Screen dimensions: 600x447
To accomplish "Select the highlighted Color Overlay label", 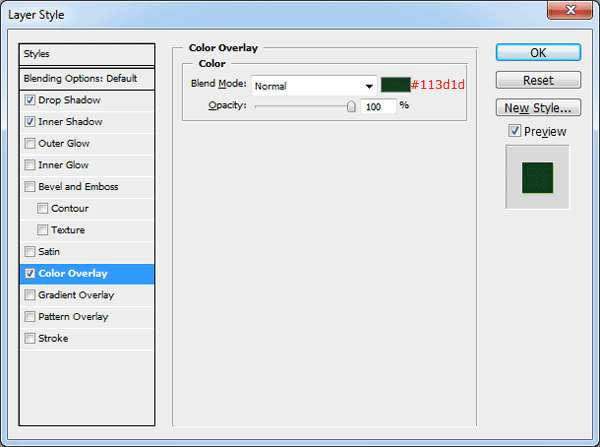I will tap(73, 274).
